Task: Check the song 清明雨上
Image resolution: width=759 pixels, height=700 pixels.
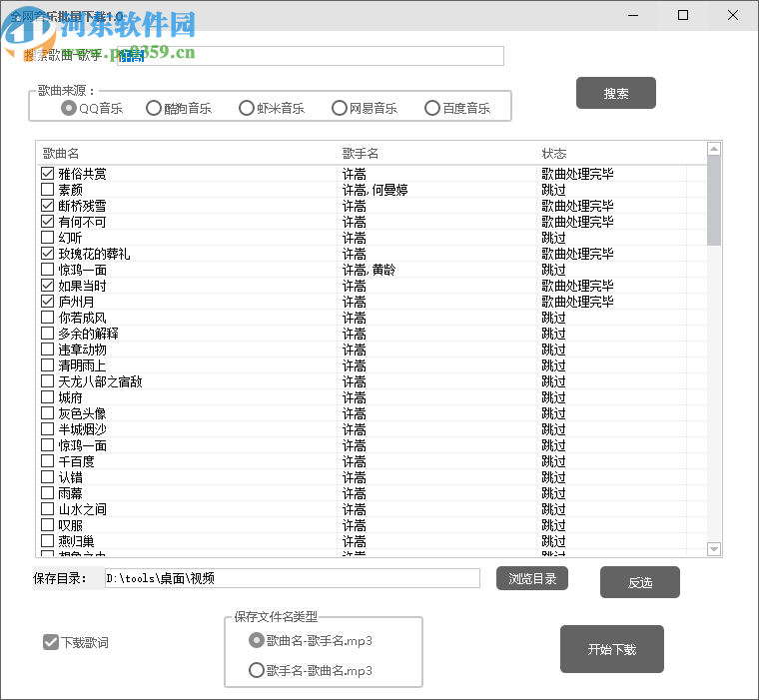Action: 48,365
